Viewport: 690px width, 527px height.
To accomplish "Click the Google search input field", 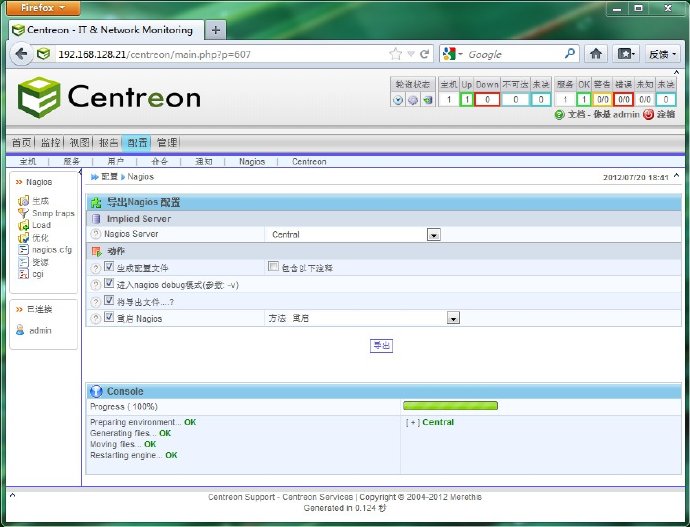I will tap(514, 54).
